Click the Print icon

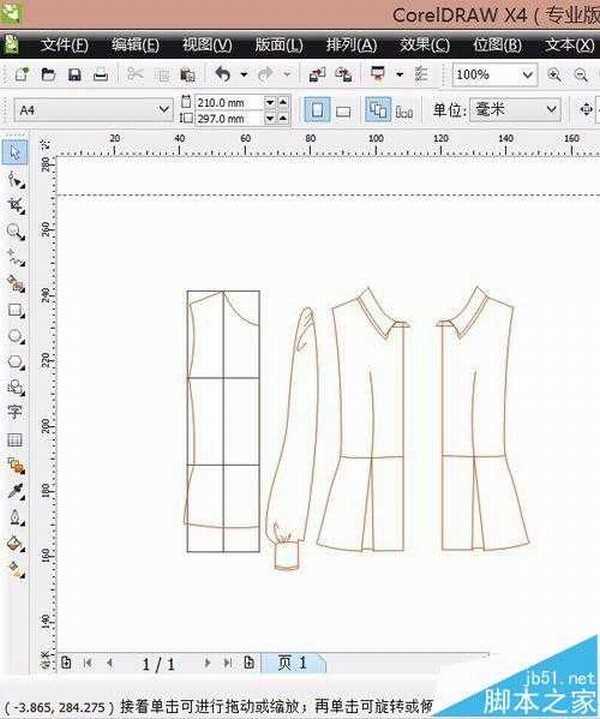(100, 75)
